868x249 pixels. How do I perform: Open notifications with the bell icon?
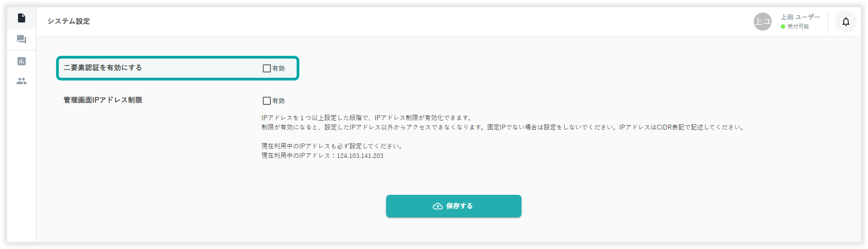coord(846,22)
